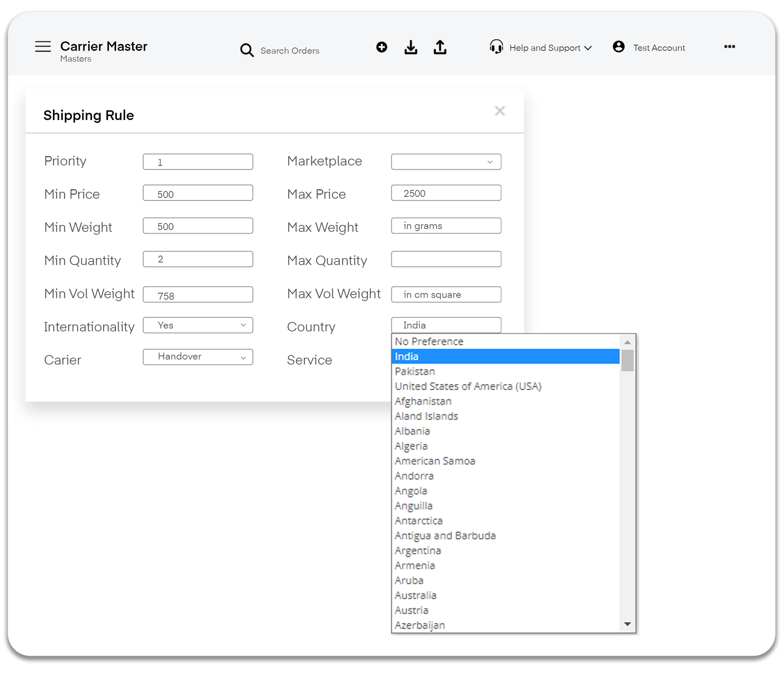Image resolution: width=784 pixels, height=680 pixels.
Task: Select Pakistan from the country list
Action: (x=415, y=371)
